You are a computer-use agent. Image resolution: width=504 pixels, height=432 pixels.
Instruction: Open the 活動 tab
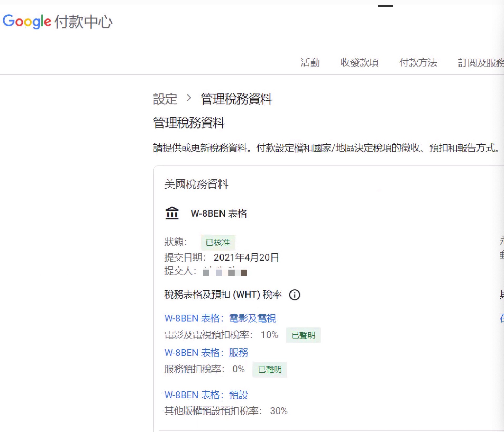pyautogui.click(x=310, y=62)
